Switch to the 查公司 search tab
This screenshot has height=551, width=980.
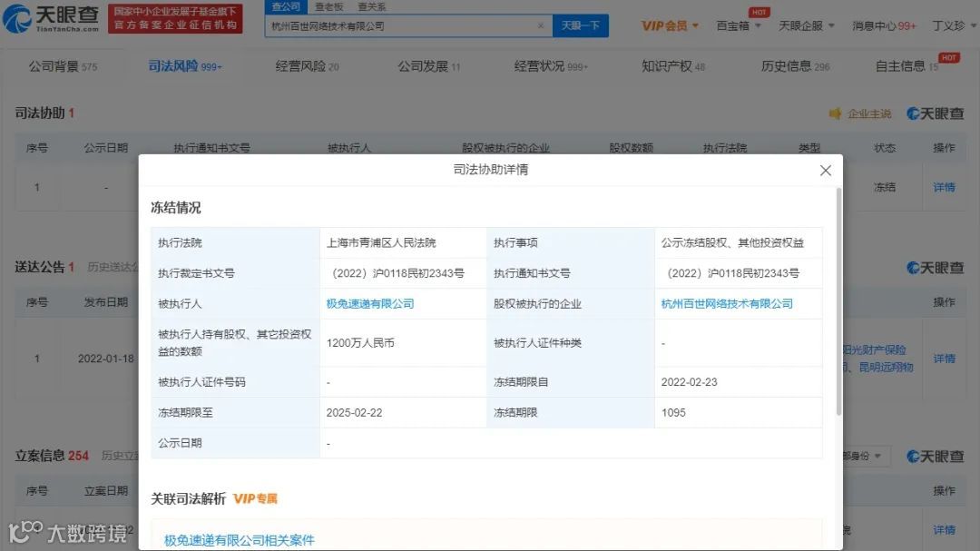(286, 6)
